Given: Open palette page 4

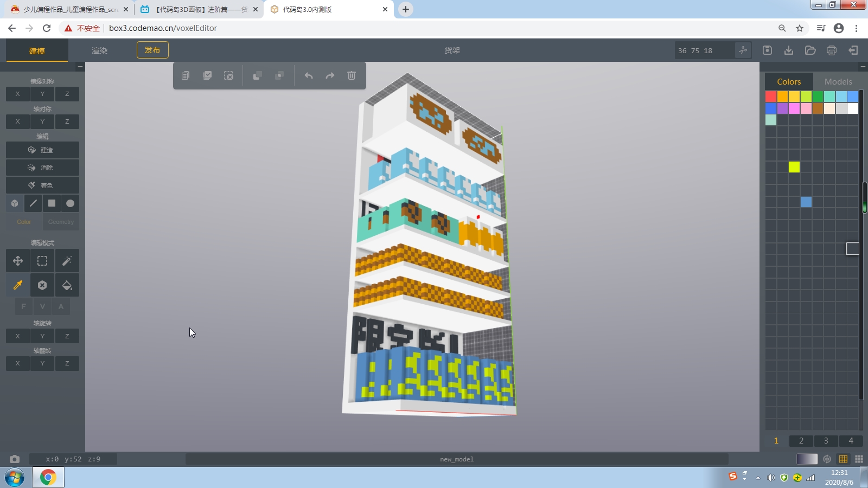Looking at the screenshot, I should 851,441.
